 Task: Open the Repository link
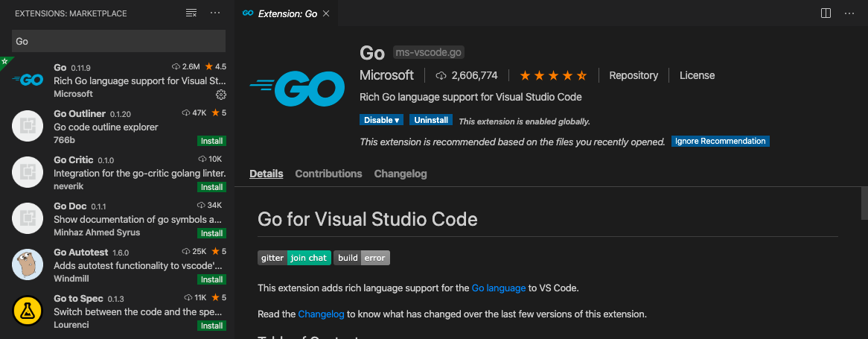click(x=634, y=75)
